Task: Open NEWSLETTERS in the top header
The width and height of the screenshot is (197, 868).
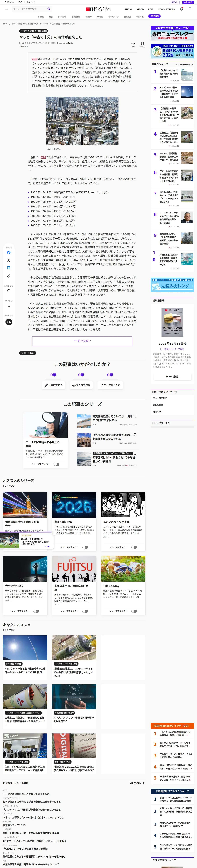Action: pos(166,9)
